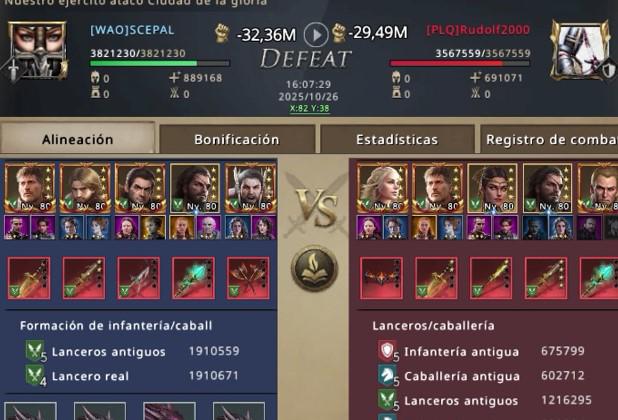Image resolution: width=618 pixels, height=420 pixels.
Task: Click the SCEPAL green troop health bar
Action: (160, 63)
